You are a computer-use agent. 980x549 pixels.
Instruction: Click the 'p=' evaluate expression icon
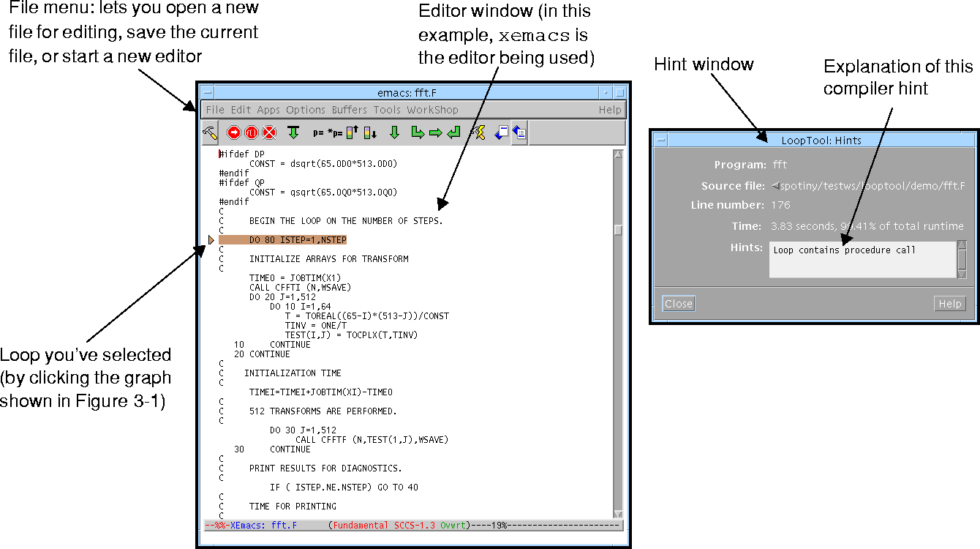(317, 133)
